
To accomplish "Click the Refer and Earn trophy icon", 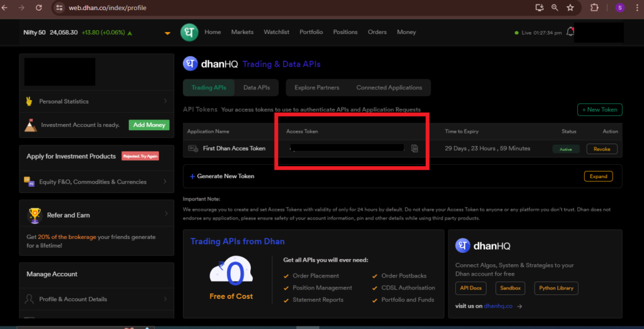I will click(35, 215).
